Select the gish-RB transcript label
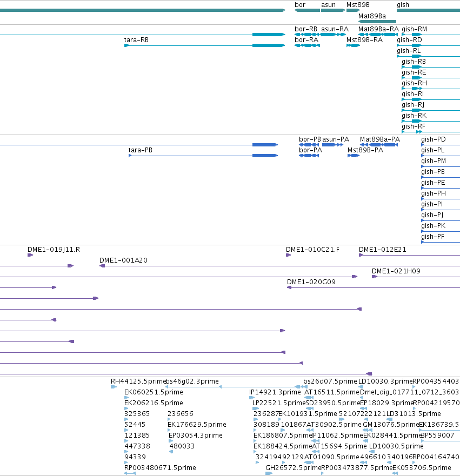Viewport: 460px width, 476px height. [414, 62]
